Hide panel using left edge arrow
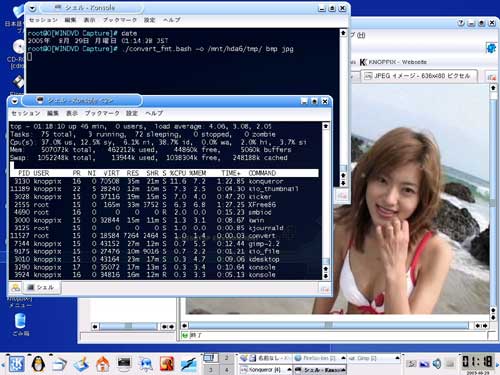The image size is (500, 375). pyautogui.click(x=2, y=364)
